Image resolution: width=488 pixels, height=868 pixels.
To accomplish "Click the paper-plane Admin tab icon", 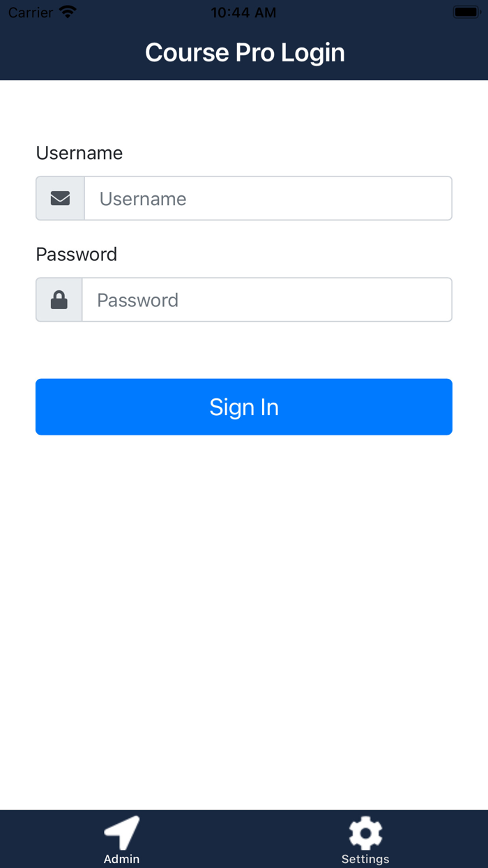I will tap(121, 832).
